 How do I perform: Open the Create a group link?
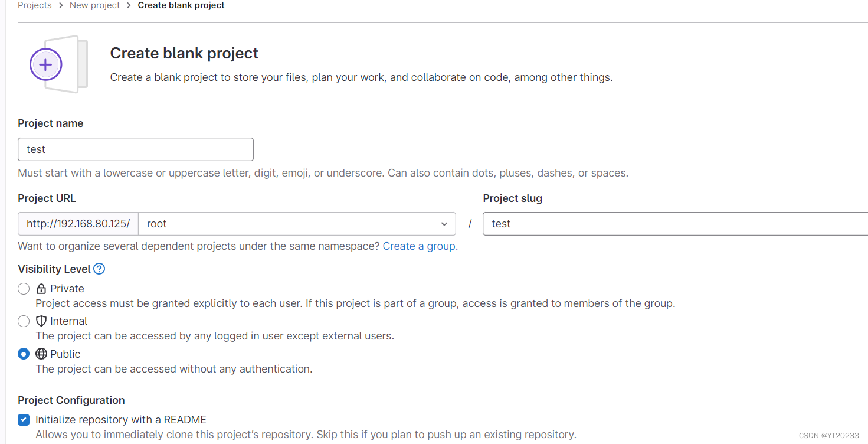(x=419, y=246)
